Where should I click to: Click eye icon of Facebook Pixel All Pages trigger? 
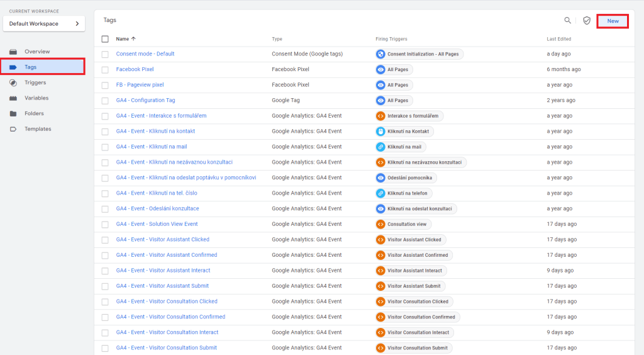pyautogui.click(x=380, y=69)
